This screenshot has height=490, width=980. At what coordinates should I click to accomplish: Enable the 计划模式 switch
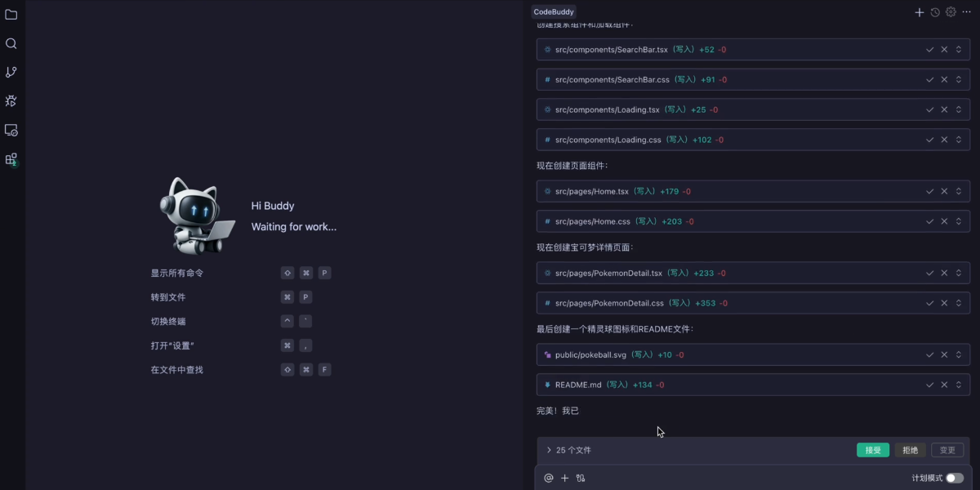click(x=953, y=478)
